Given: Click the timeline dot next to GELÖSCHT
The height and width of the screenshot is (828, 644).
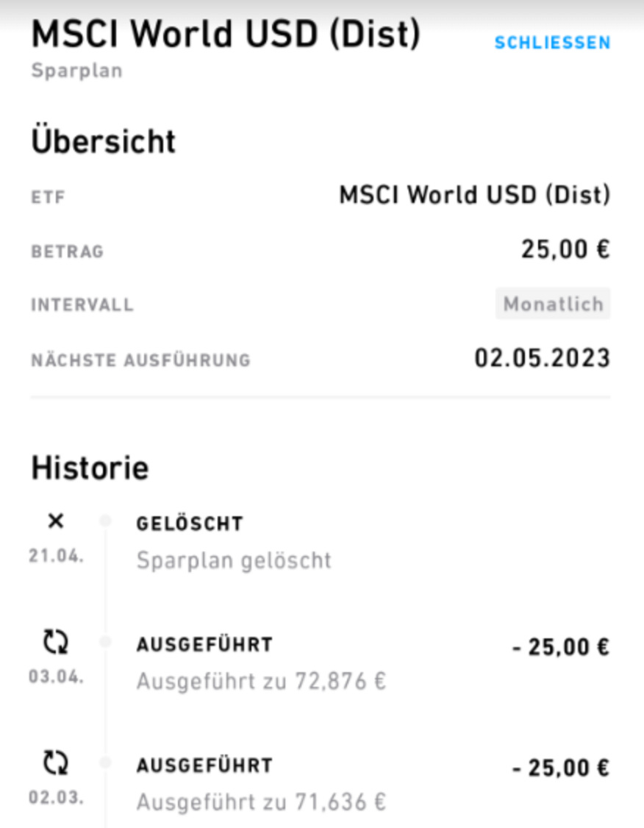Looking at the screenshot, I should 105,521.
